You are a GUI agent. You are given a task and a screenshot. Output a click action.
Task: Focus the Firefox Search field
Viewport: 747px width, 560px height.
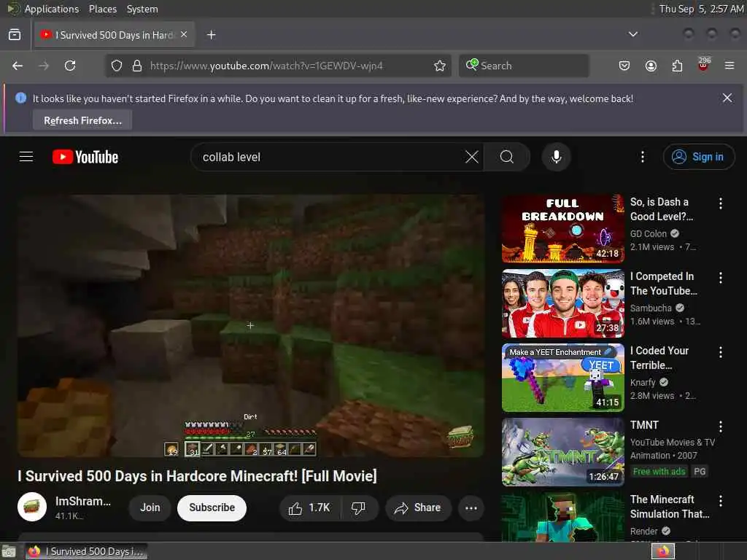pos(524,66)
